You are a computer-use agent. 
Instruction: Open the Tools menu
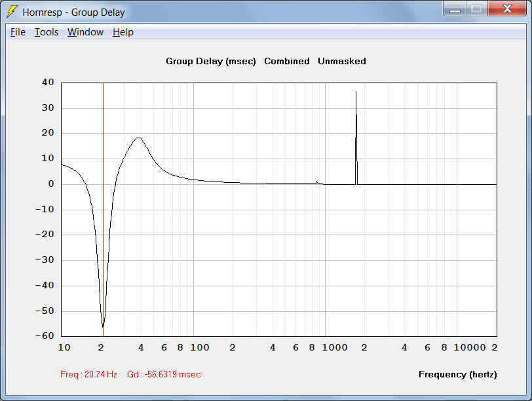[x=47, y=32]
